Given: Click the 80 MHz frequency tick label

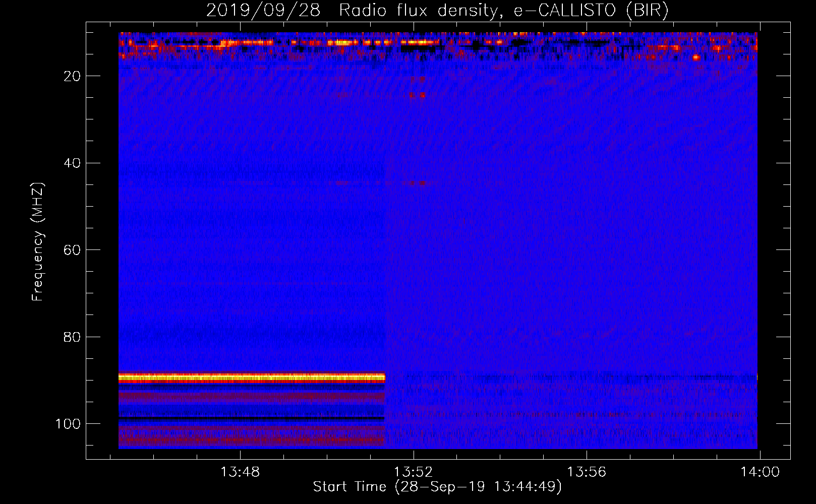Looking at the screenshot, I should [72, 337].
